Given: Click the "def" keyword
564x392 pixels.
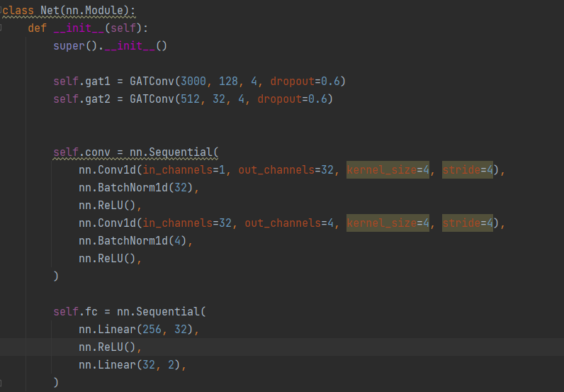Looking at the screenshot, I should (x=38, y=28).
